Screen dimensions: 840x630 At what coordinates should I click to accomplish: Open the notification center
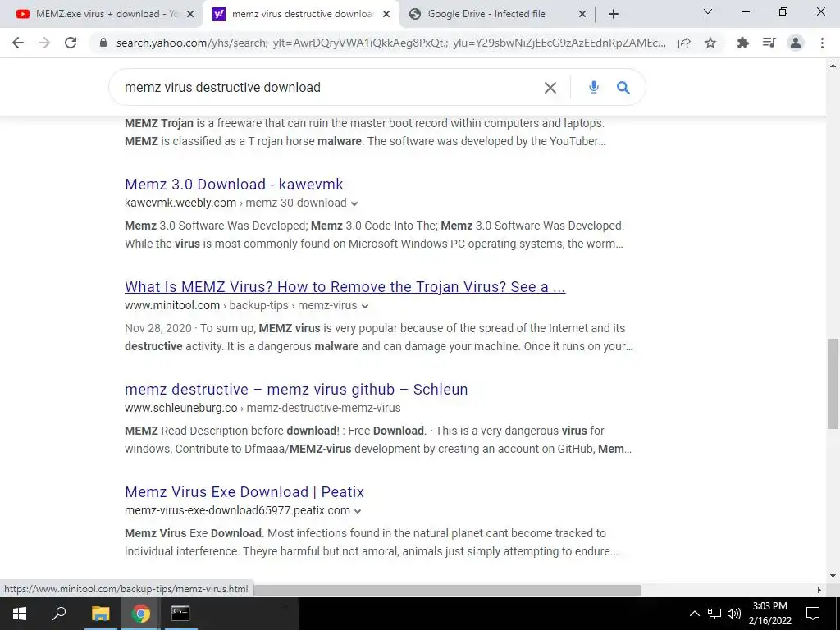813,614
